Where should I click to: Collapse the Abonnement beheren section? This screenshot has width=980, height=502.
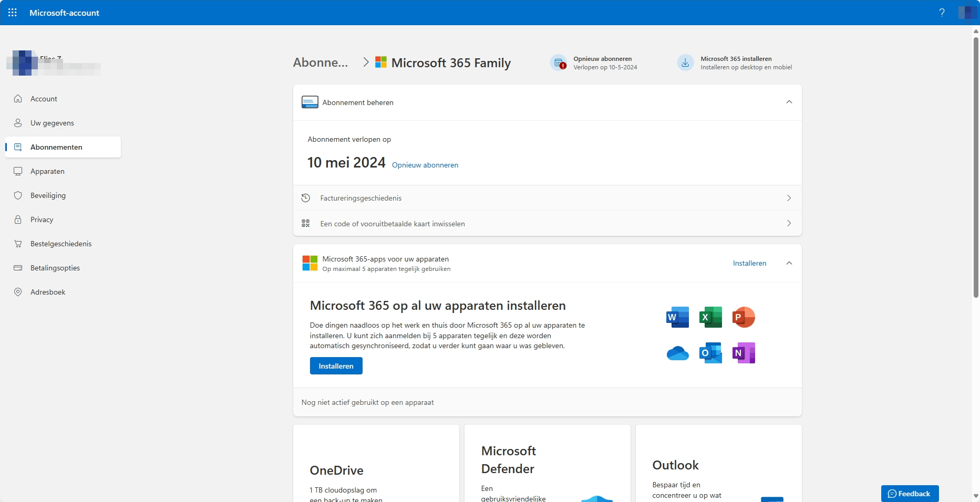[789, 102]
